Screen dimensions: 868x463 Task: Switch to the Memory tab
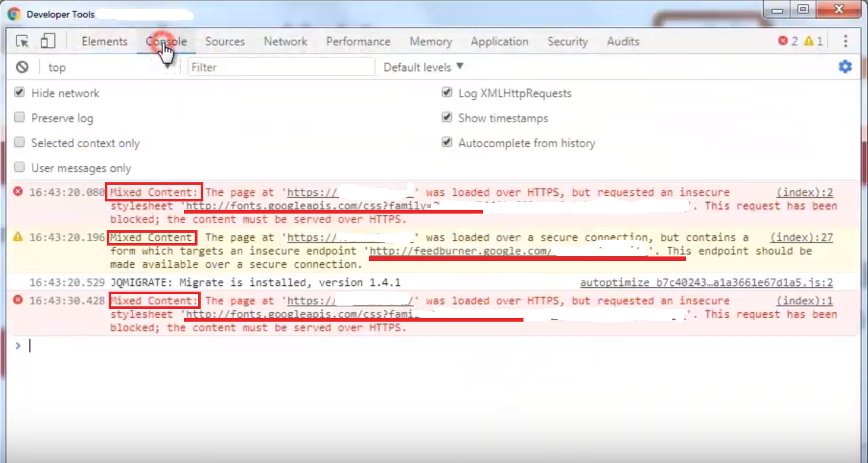point(431,42)
